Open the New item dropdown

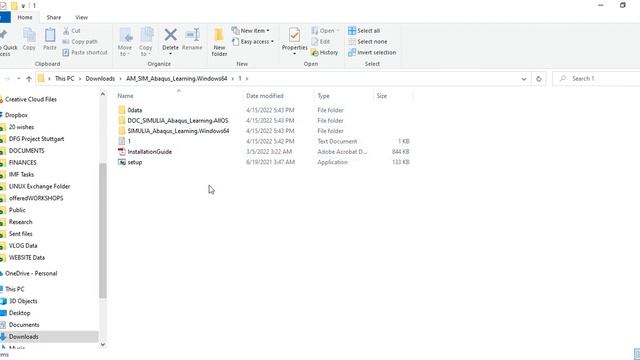(251, 31)
